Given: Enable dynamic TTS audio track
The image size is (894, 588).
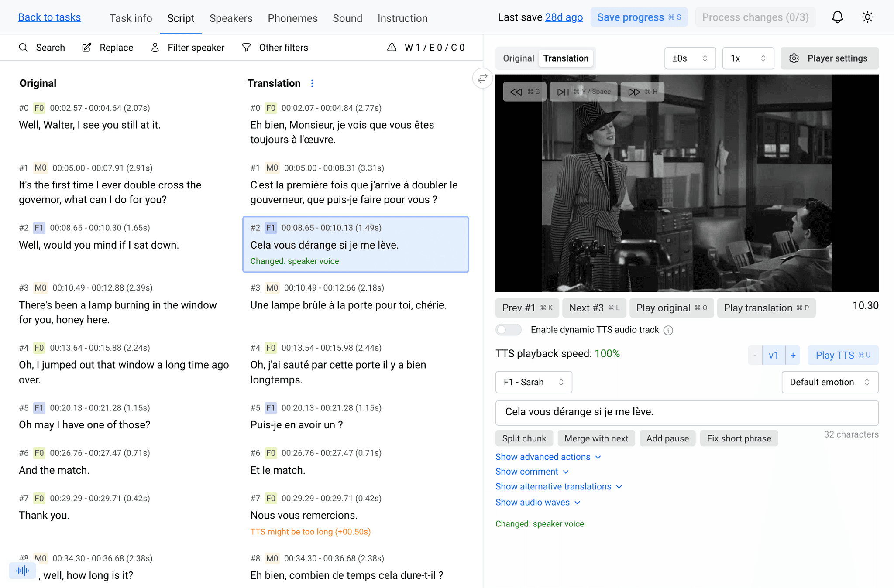Looking at the screenshot, I should (508, 330).
